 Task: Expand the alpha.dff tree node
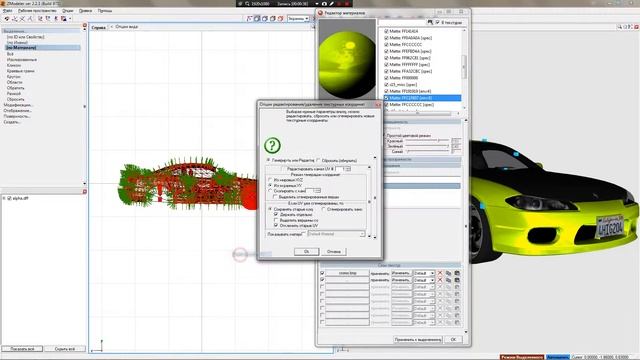[x=4, y=198]
